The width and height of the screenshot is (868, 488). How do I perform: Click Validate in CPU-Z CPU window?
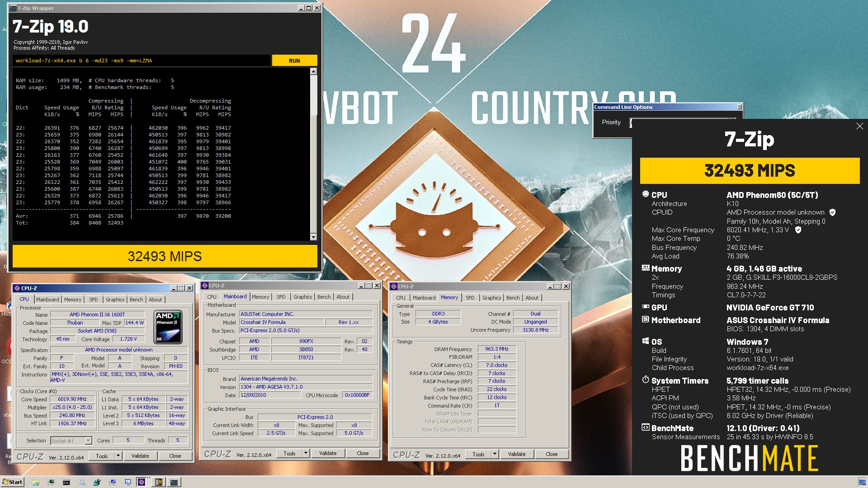[x=140, y=456]
